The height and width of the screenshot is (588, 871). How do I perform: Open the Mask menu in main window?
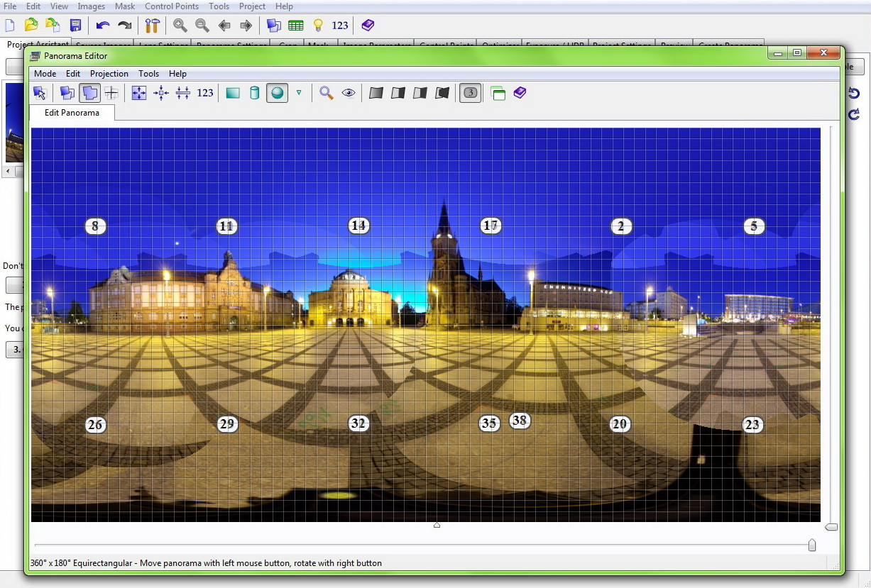(x=125, y=6)
